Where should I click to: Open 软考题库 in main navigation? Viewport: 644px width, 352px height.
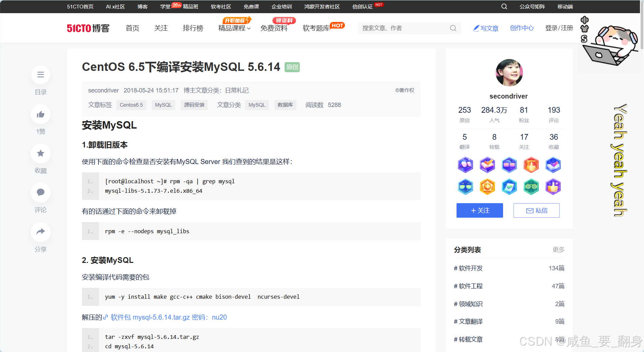coord(316,28)
